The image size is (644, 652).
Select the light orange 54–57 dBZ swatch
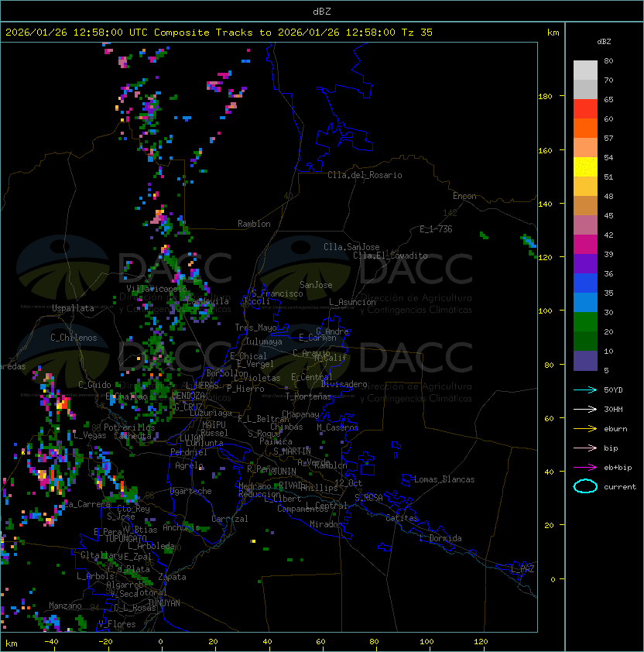pyautogui.click(x=585, y=148)
